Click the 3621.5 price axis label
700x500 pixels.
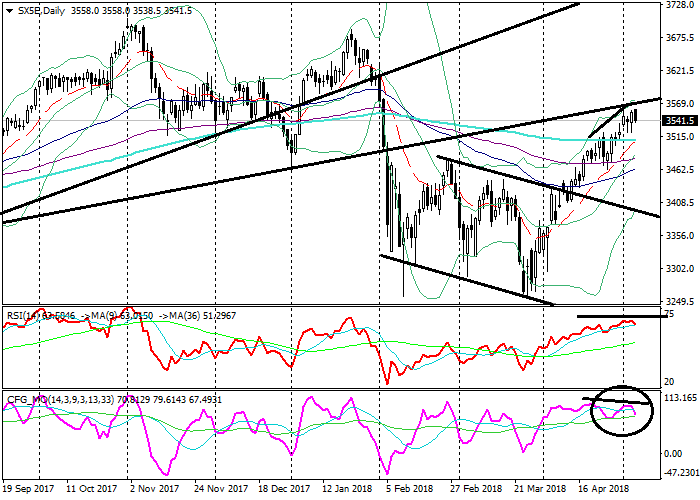click(680, 71)
